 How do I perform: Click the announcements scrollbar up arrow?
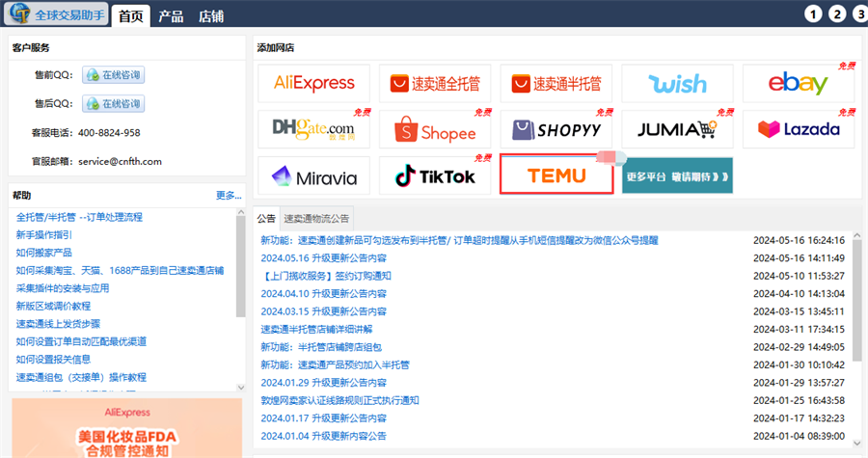point(857,235)
